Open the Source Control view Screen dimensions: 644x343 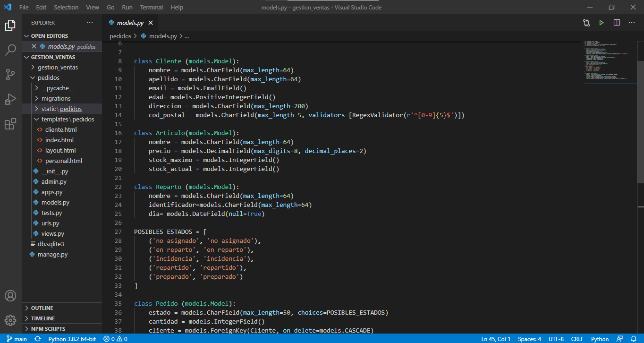click(10, 75)
